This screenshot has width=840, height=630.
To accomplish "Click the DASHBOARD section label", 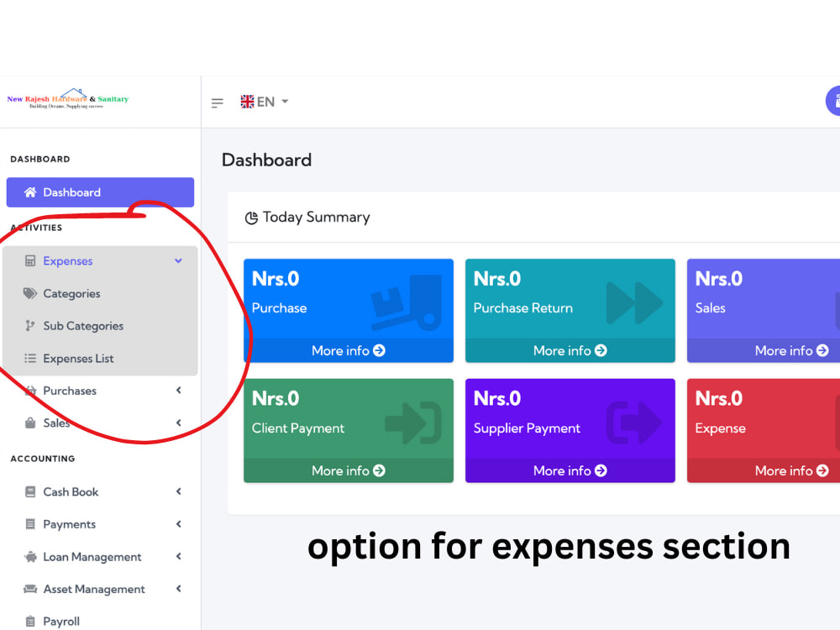I will [40, 159].
